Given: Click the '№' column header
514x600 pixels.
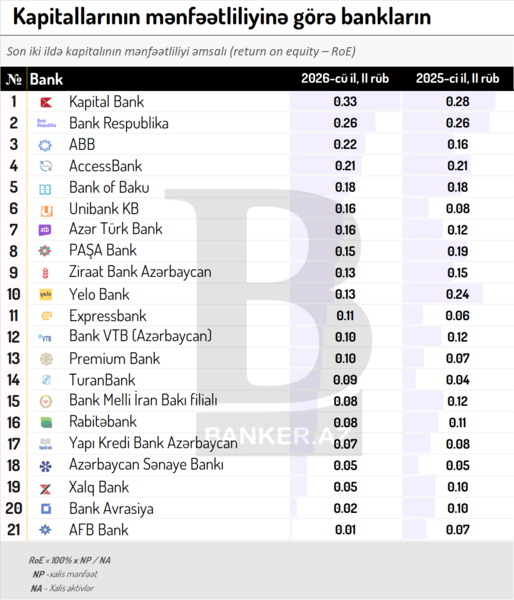Looking at the screenshot, I should click(x=14, y=79).
